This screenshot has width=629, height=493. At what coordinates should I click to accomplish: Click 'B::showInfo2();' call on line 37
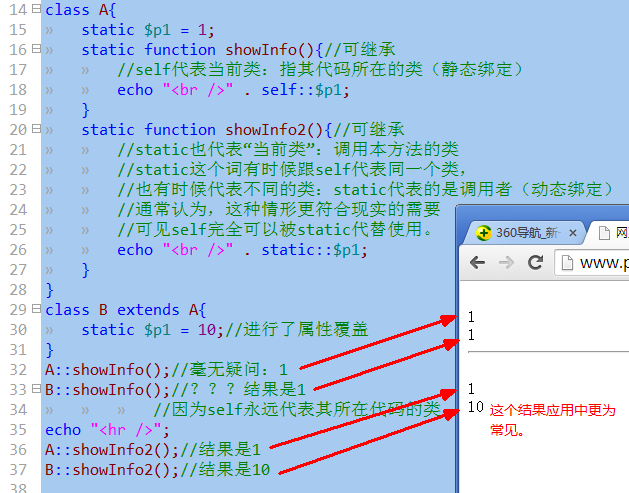coord(112,470)
